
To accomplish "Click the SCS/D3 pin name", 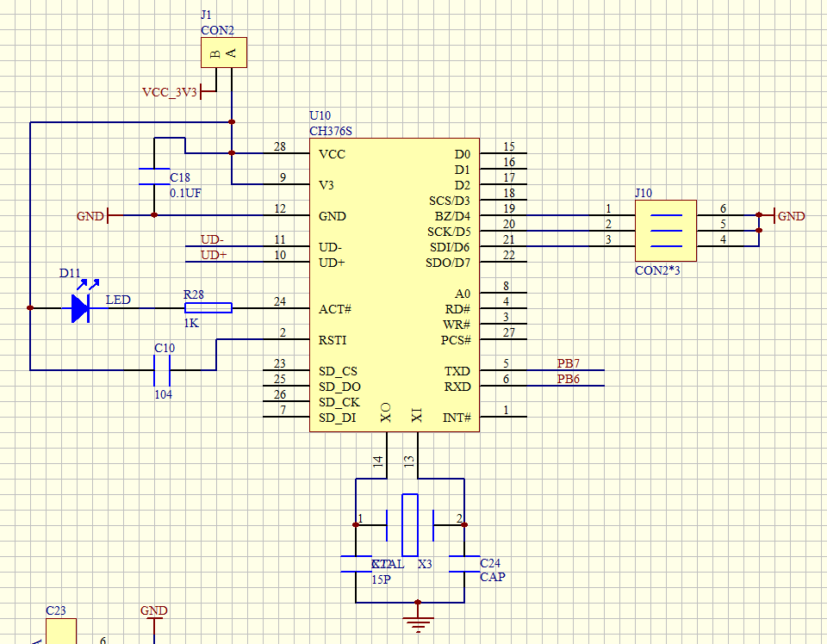I will click(x=450, y=201).
